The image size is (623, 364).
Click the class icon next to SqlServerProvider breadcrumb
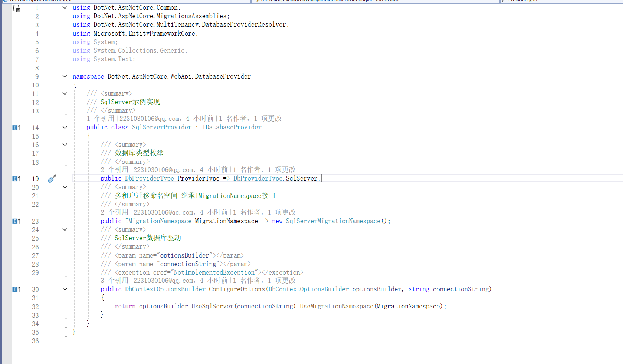256,1
